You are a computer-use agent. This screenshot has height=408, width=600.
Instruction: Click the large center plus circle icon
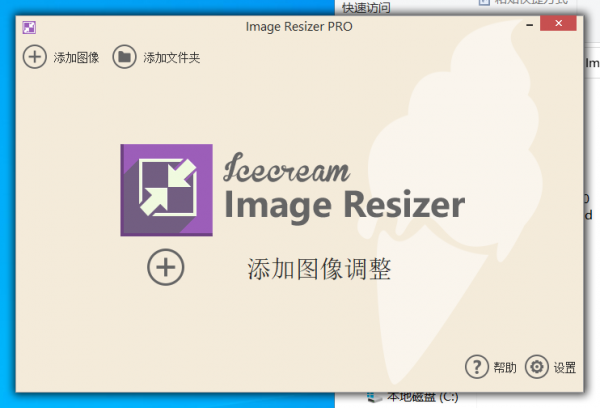(x=166, y=267)
